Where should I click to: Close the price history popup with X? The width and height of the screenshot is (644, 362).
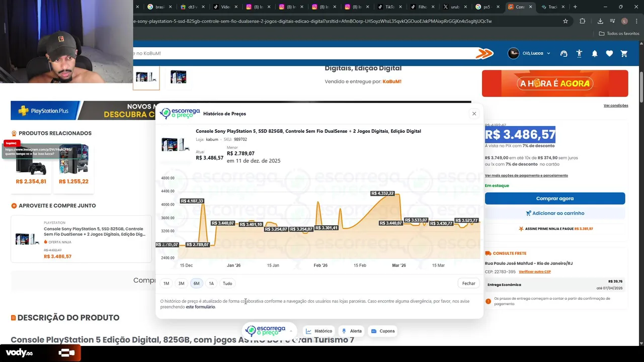(x=474, y=114)
